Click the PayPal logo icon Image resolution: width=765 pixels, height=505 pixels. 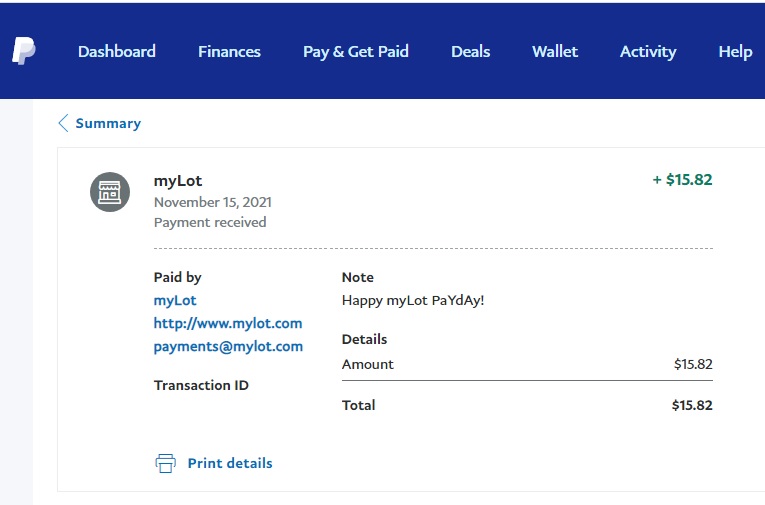(23, 51)
